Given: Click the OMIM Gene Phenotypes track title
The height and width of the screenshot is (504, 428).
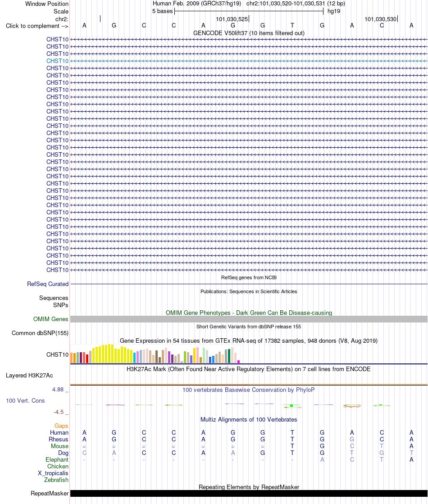Looking at the screenshot, I should [249, 313].
